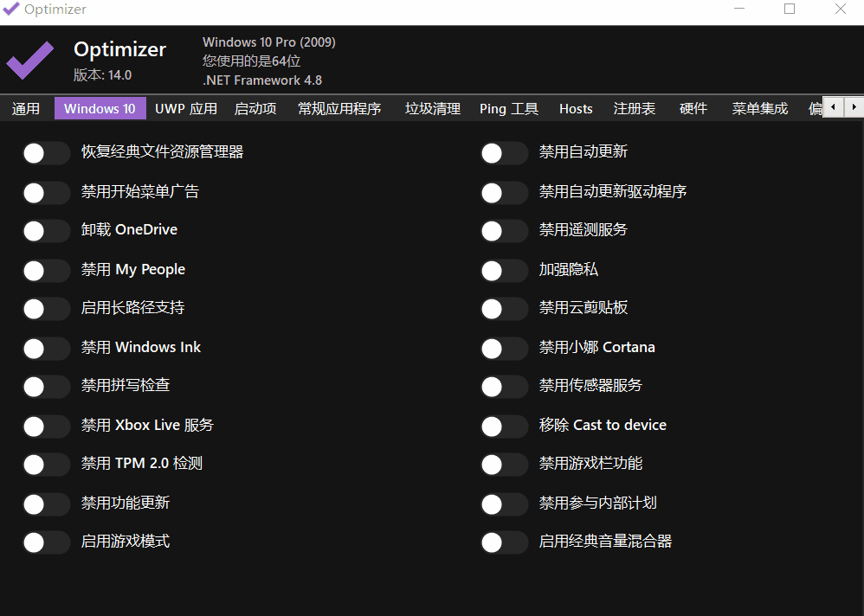Turn on 加强隐私 toggle
The image size is (864, 616).
(x=504, y=270)
